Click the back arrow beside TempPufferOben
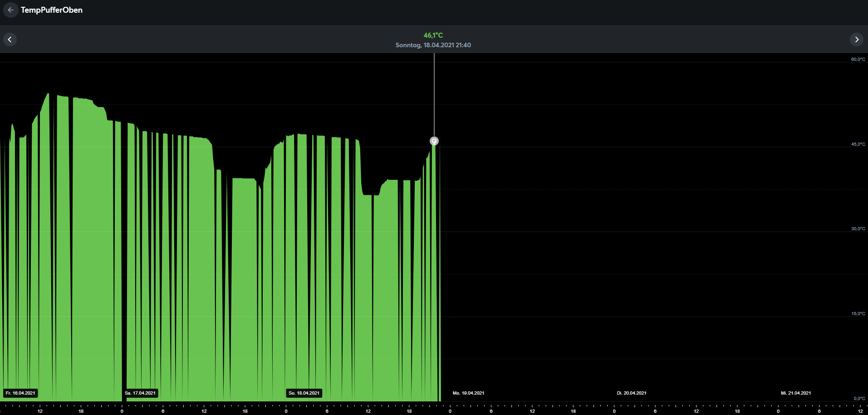 click(10, 10)
